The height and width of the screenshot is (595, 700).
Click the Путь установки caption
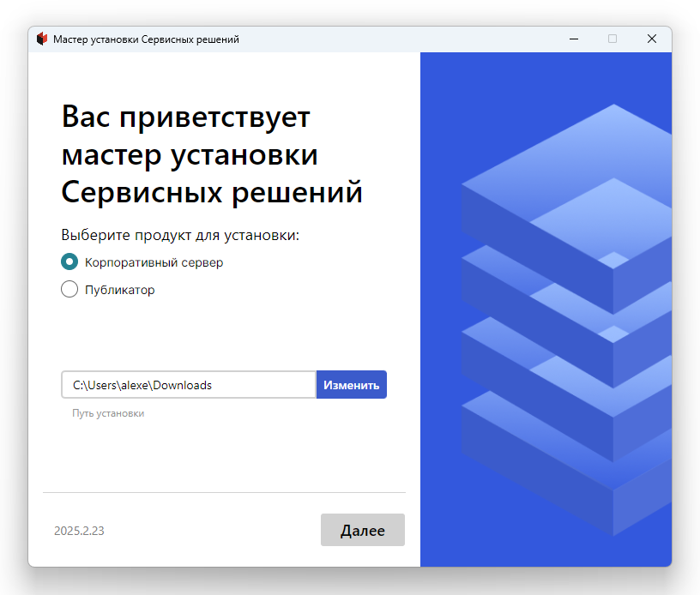coord(108,413)
